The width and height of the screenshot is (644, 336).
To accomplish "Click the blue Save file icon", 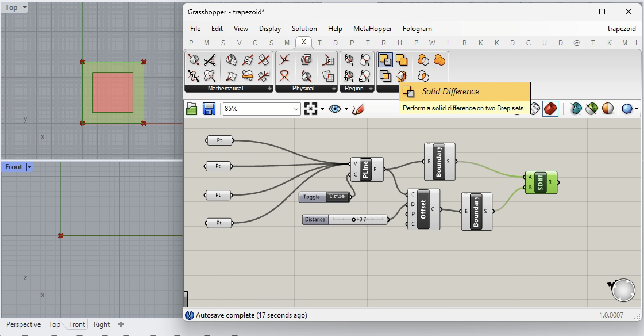I will tap(209, 109).
